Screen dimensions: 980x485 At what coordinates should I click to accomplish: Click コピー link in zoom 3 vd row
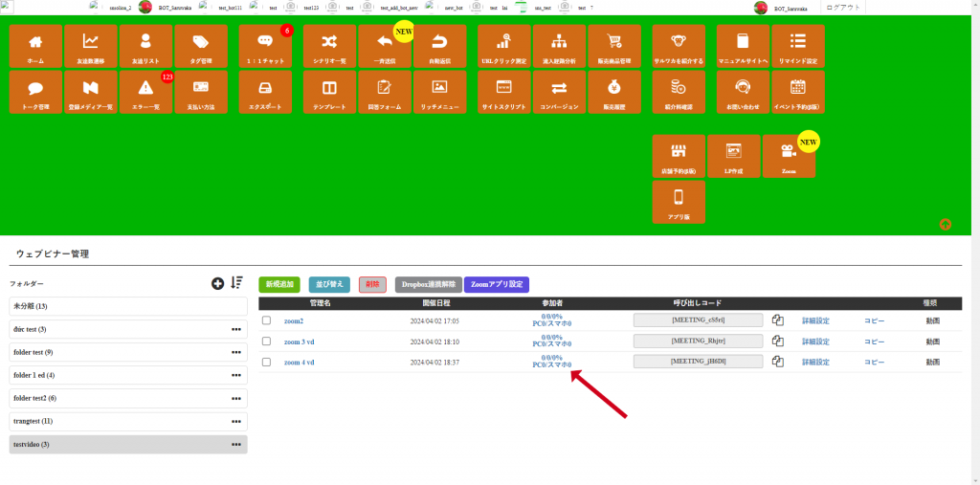coord(875,342)
